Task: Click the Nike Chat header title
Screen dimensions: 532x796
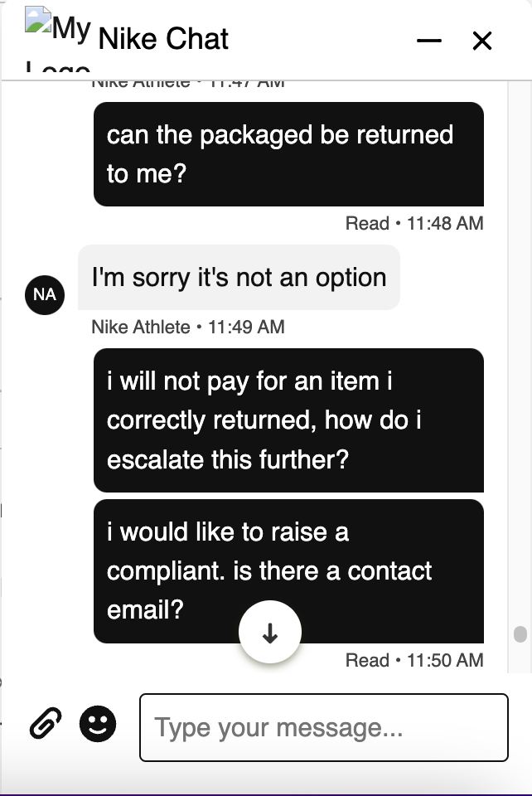Action: click(163, 39)
